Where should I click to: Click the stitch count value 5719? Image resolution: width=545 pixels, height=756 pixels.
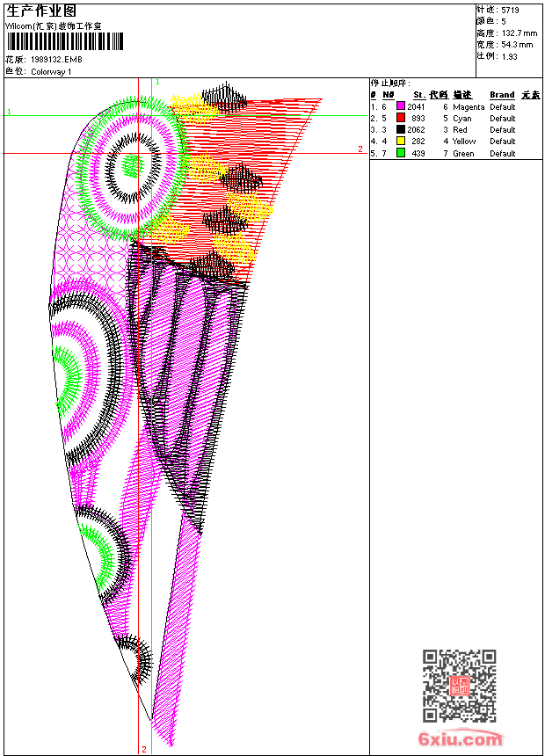click(x=510, y=11)
